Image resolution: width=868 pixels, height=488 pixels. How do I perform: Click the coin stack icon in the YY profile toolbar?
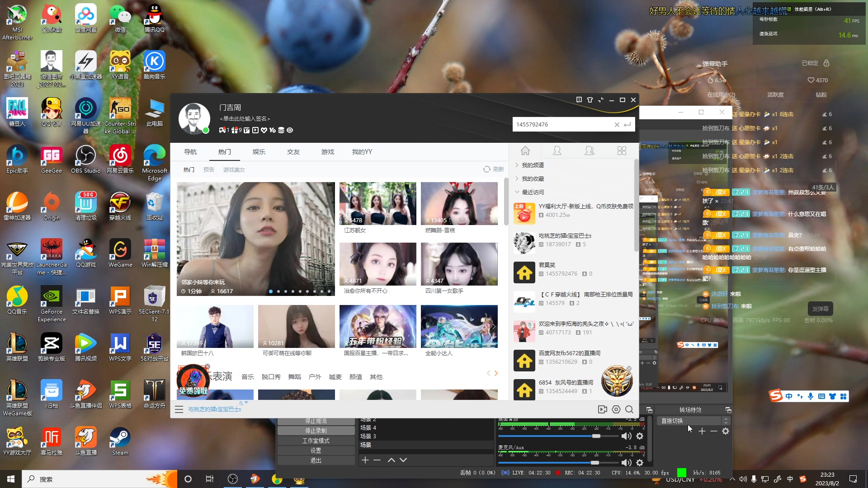[281, 130]
